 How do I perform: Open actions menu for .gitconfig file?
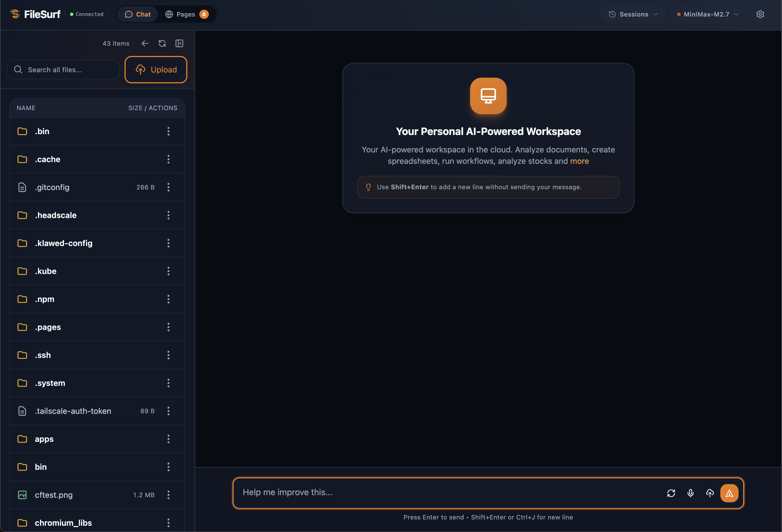168,187
